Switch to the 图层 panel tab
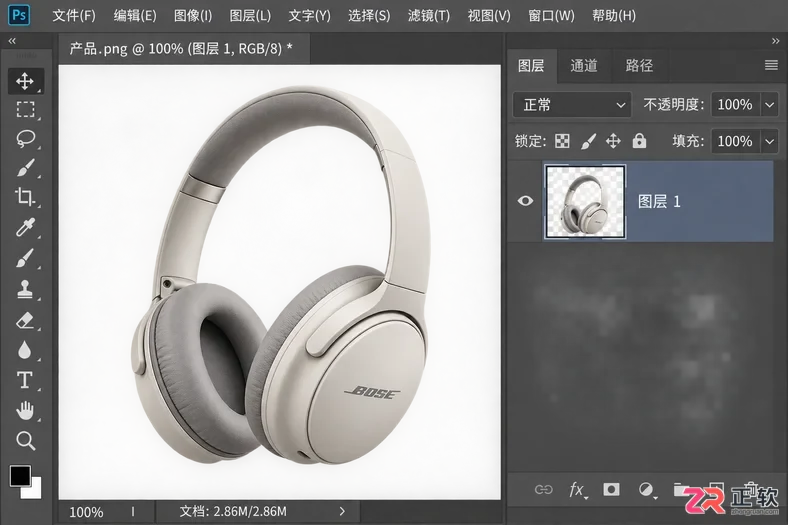Image resolution: width=788 pixels, height=525 pixels. click(531, 66)
